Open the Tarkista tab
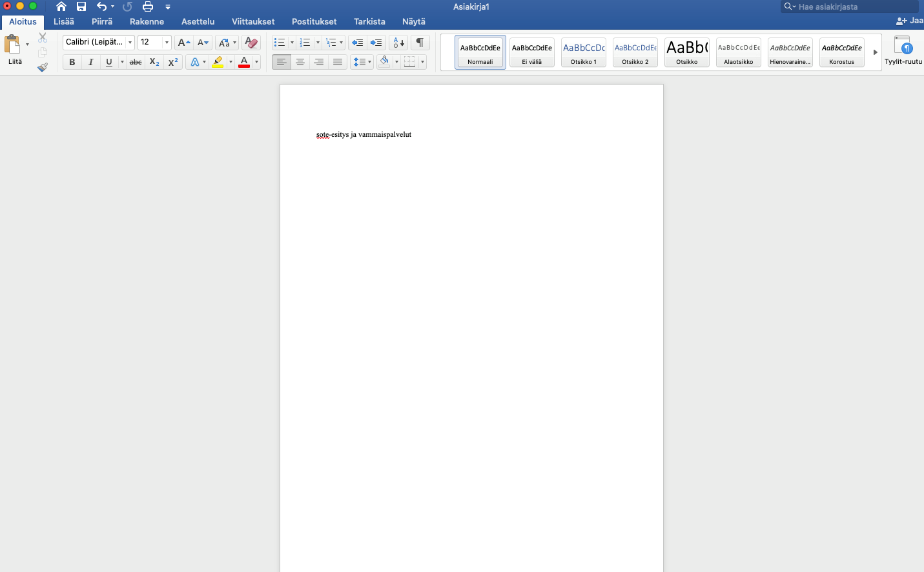The height and width of the screenshot is (572, 924). (x=369, y=21)
